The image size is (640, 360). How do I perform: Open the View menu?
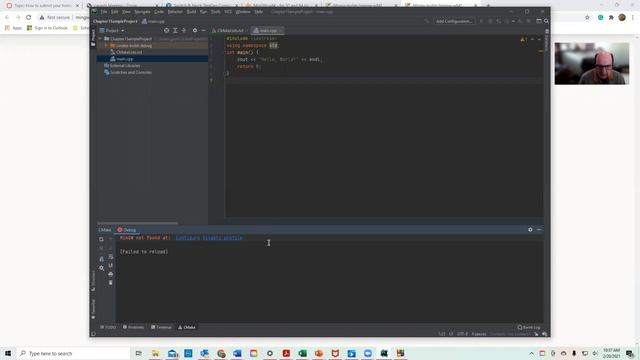coord(126,12)
